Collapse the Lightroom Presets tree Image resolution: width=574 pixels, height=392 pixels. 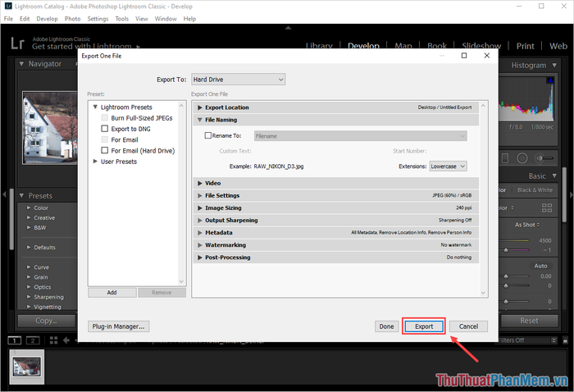tap(95, 107)
